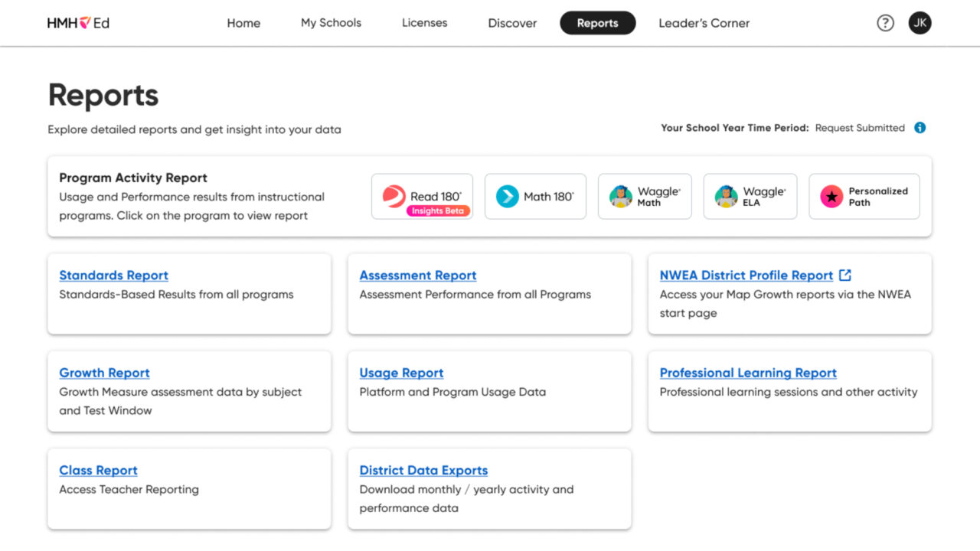Click 'Usage and Performance results' description
The height and width of the screenshot is (551, 980).
(x=191, y=206)
